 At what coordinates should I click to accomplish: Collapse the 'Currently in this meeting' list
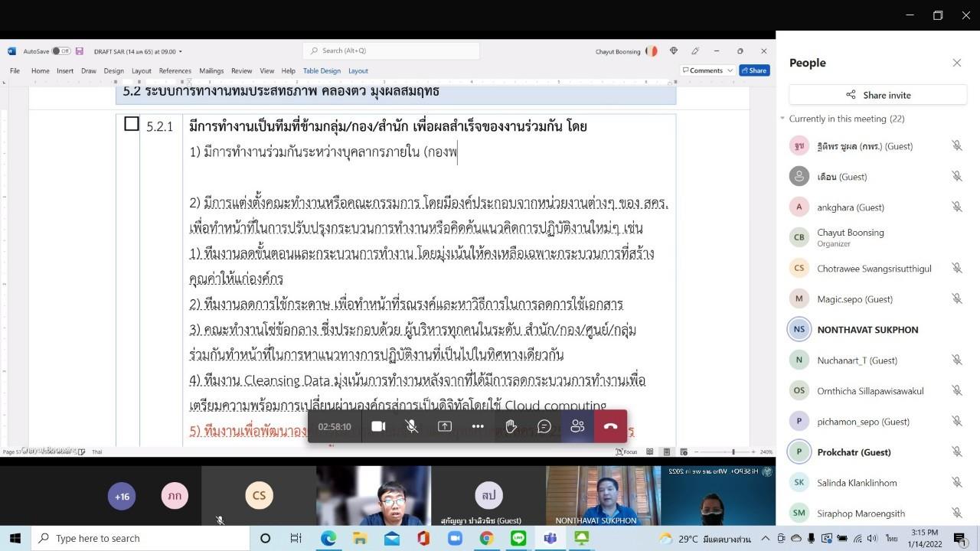coord(782,119)
